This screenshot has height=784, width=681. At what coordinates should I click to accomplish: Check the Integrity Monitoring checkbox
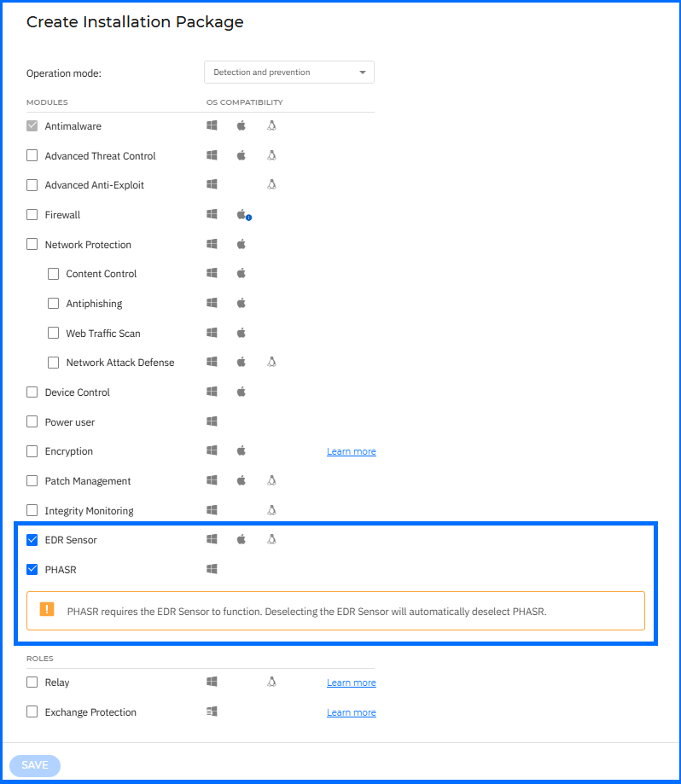pyautogui.click(x=32, y=511)
